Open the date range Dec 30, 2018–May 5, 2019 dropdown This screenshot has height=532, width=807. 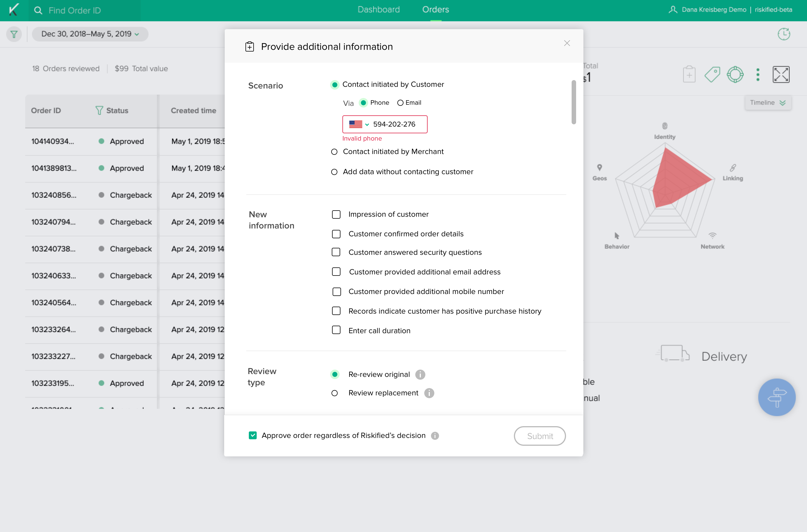[x=90, y=34]
